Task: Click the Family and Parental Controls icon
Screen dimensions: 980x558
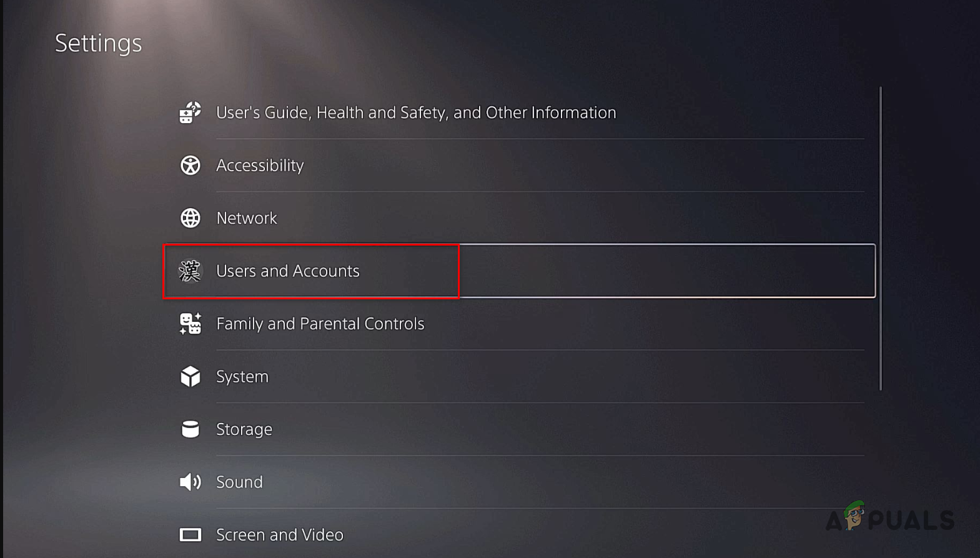Action: (x=190, y=324)
